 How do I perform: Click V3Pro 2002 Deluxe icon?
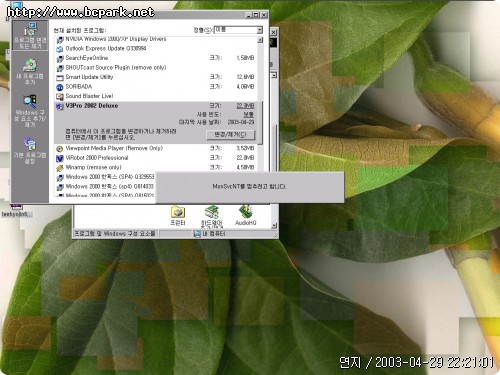60,106
